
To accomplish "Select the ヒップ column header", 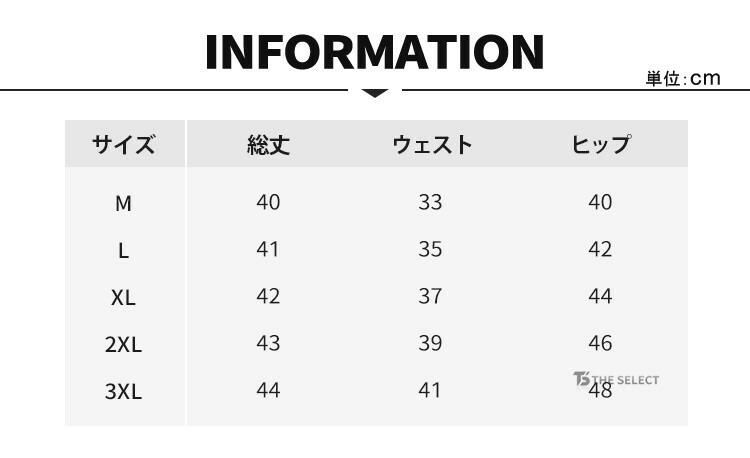I will [600, 144].
